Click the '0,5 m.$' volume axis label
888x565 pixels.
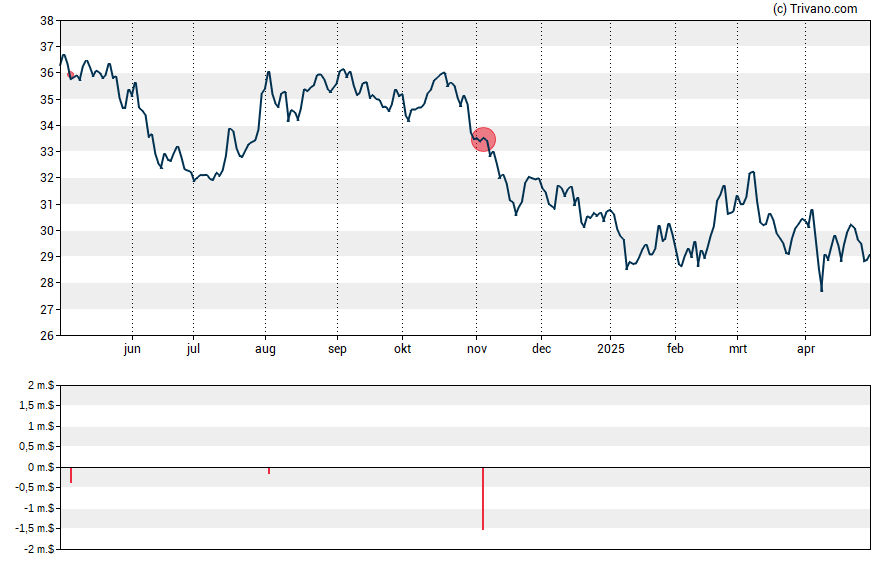tap(37, 446)
